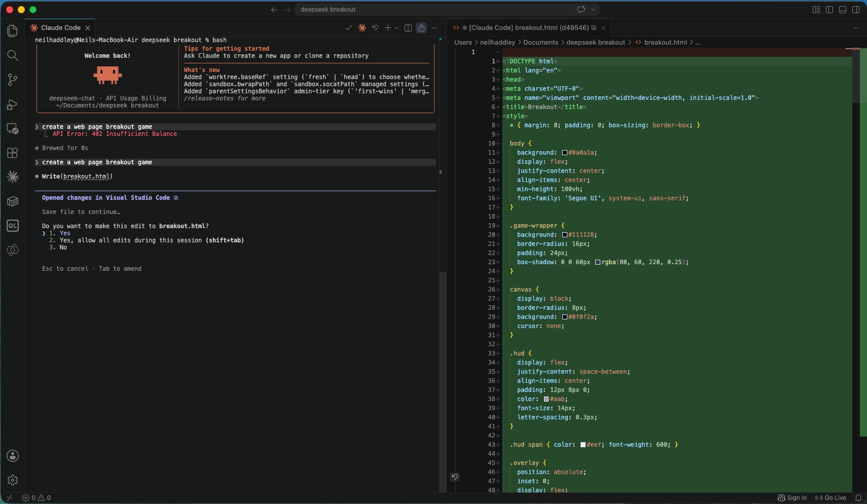This screenshot has height=504, width=867.
Task: Open more actions for the breakout.html editor group
Action: 856,28
